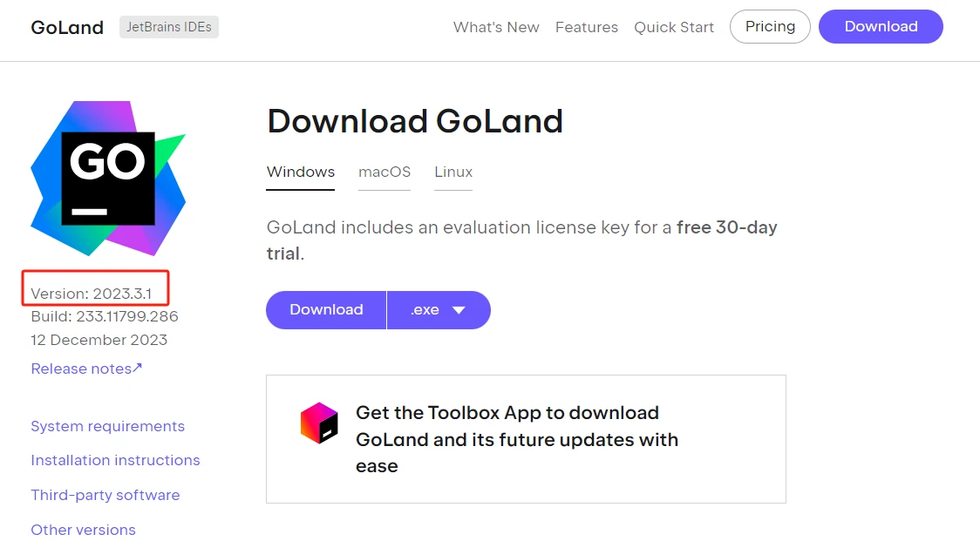Open the .exe installer type dropdown
The height and width of the screenshot is (548, 980).
(439, 310)
